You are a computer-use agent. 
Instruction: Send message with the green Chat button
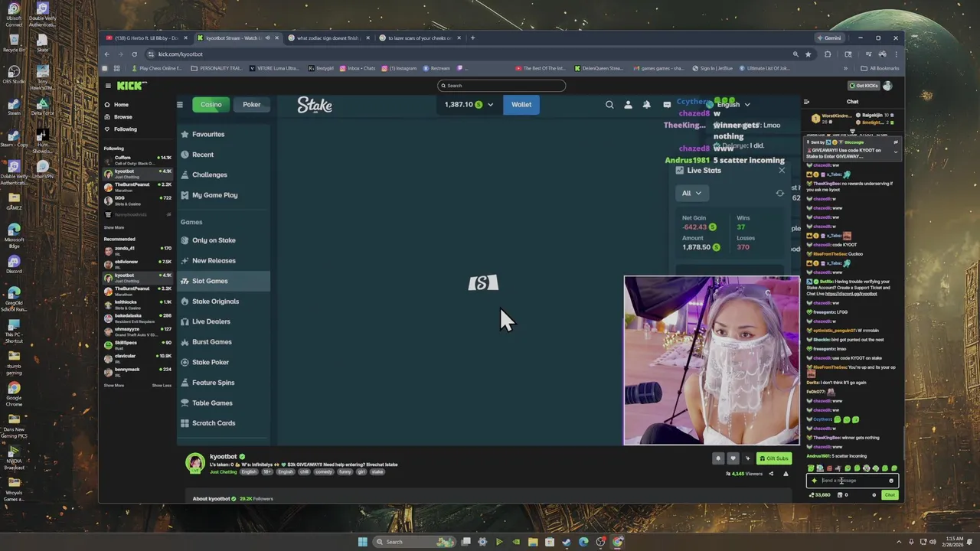click(x=890, y=495)
